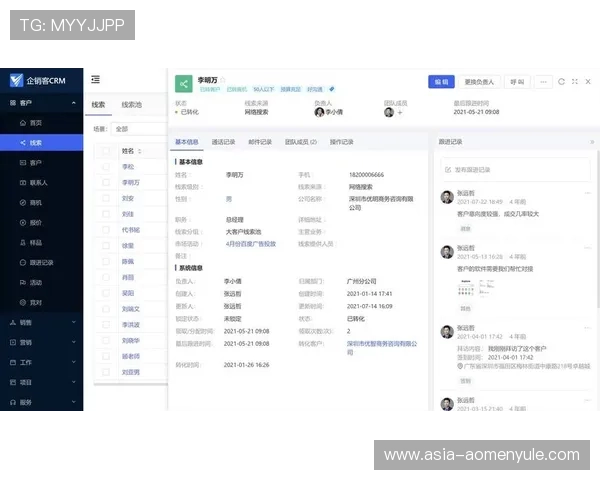Screen dimensions: 600x480
Task: Click the 更换负责人 button
Action: pyautogui.click(x=479, y=82)
